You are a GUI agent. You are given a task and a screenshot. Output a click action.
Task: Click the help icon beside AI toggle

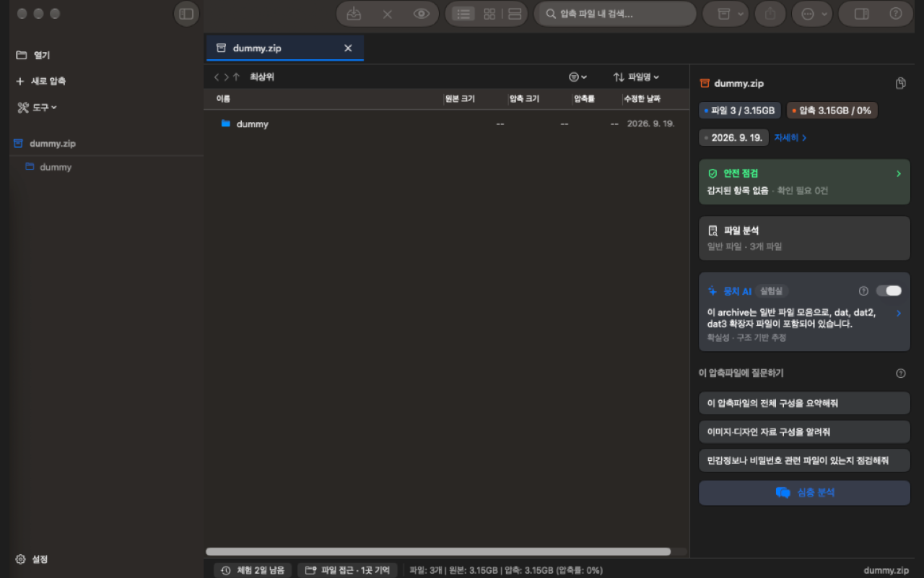[x=863, y=291]
